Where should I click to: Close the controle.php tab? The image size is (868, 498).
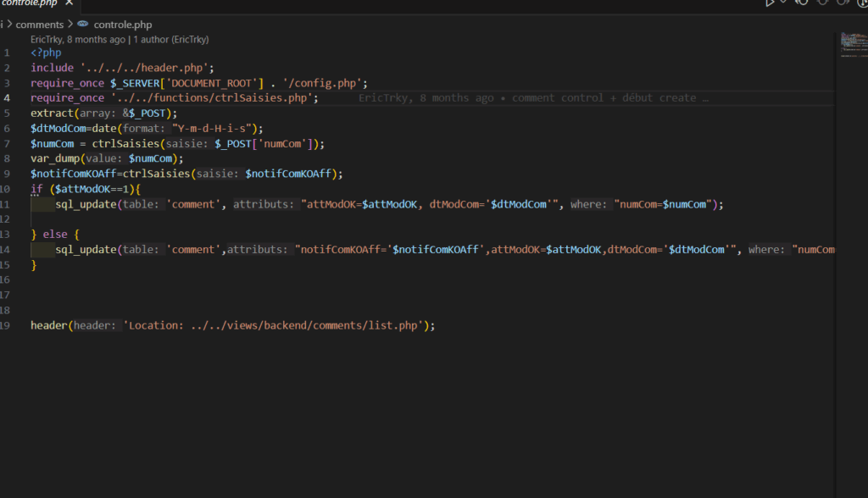click(70, 3)
